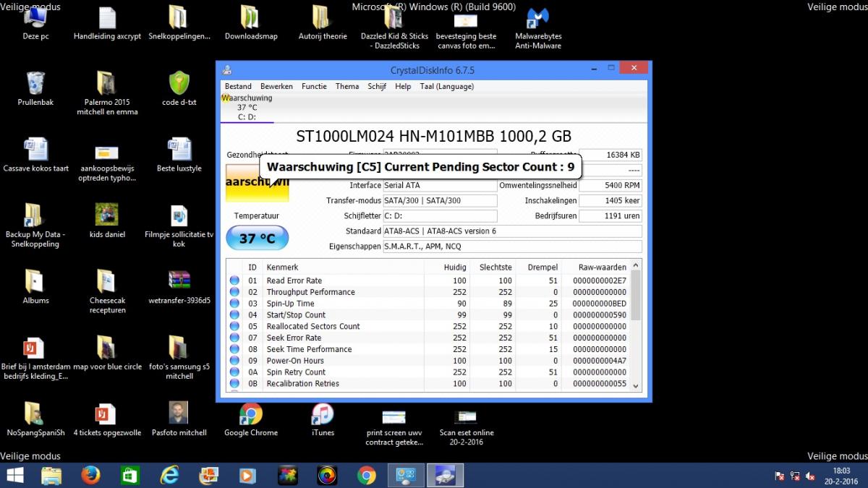Viewport: 868px width, 488px height.
Task: Click the Transfer-modus field SATA/300 | SATA/300
Action: (x=441, y=200)
